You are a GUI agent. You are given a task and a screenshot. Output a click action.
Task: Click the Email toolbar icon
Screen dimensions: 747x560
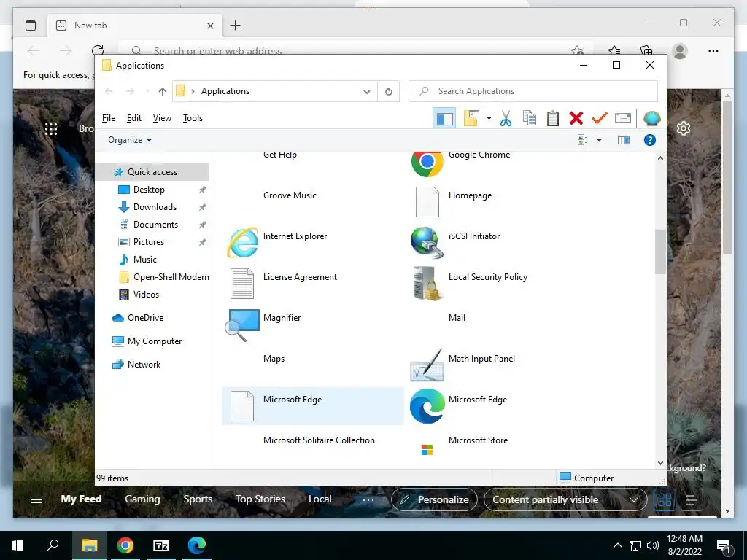point(623,117)
